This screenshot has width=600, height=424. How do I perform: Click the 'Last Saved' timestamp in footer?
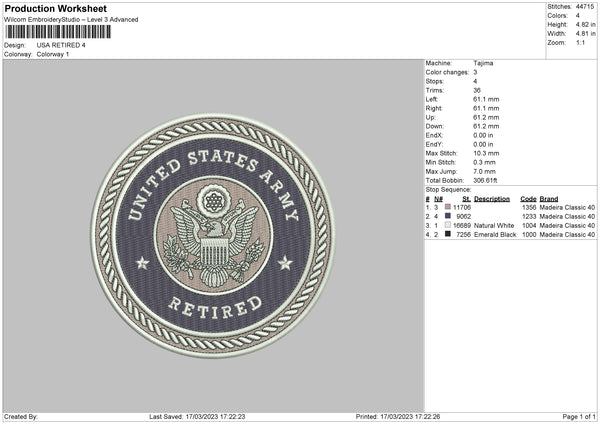point(197,417)
